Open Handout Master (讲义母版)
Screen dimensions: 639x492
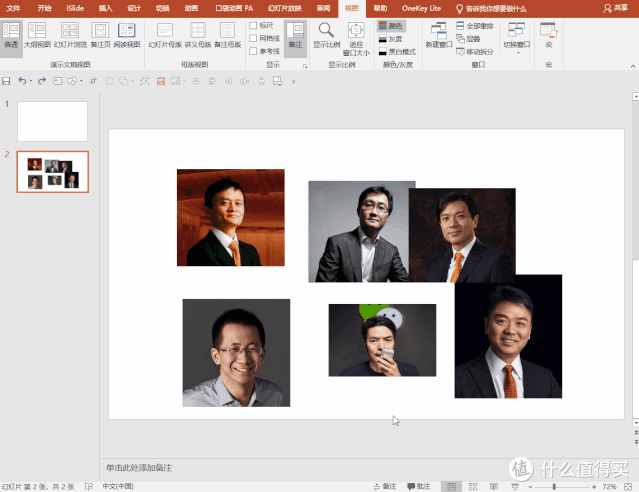(198, 36)
